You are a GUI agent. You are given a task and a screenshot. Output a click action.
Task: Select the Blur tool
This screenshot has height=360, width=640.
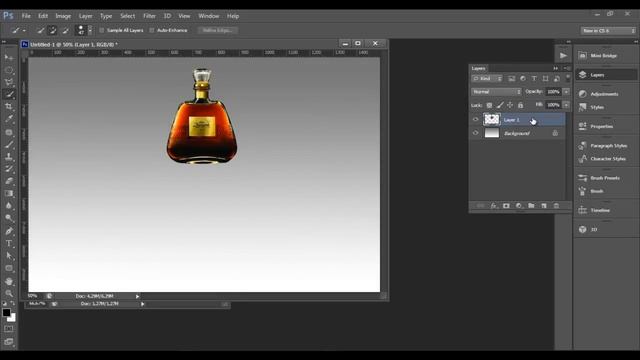(x=9, y=206)
